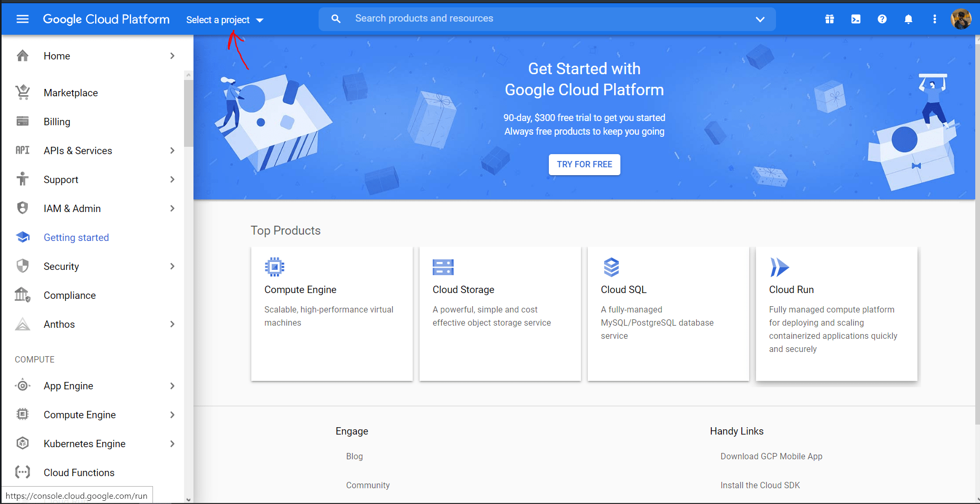Image resolution: width=980 pixels, height=504 pixels.
Task: Collapse the search bar dropdown arrow
Action: (x=760, y=19)
